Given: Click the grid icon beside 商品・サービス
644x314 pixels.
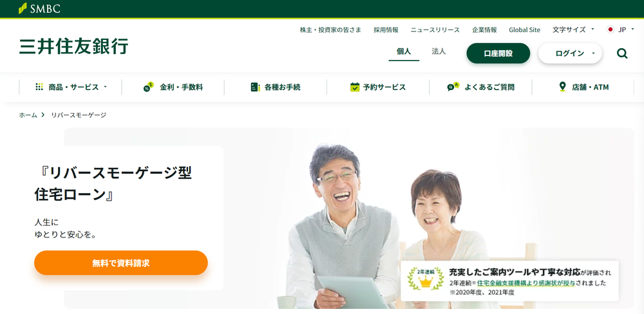Looking at the screenshot, I should click(39, 87).
